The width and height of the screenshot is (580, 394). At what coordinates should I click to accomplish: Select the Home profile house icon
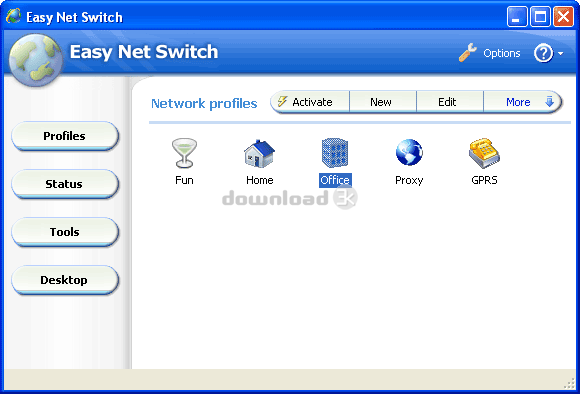(x=259, y=153)
